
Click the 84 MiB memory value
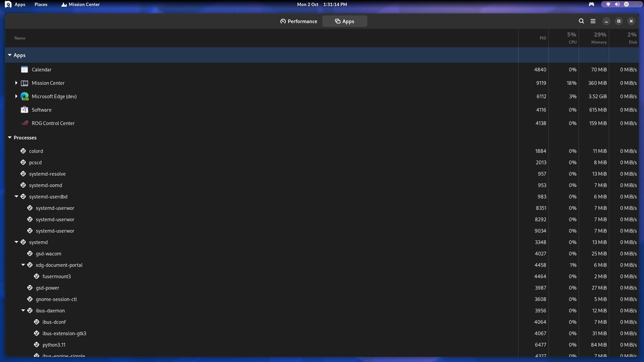tap(599, 345)
